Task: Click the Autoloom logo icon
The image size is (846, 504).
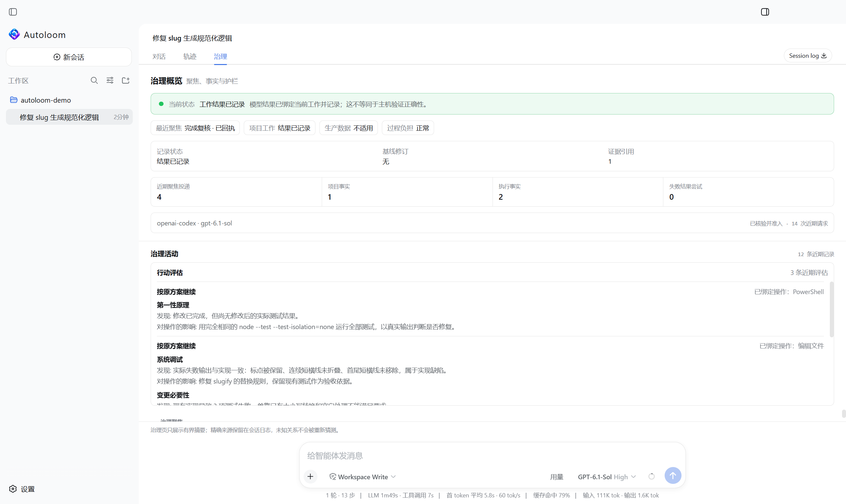Action: click(x=14, y=34)
